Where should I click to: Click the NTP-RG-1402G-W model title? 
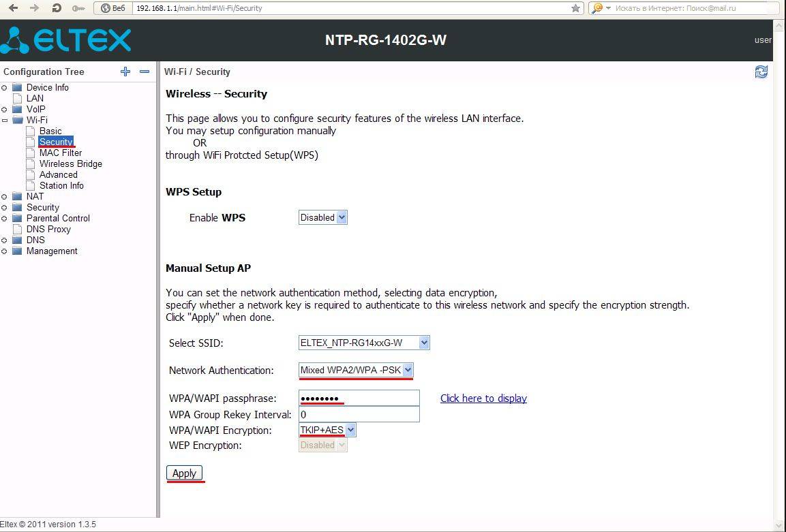(x=385, y=40)
